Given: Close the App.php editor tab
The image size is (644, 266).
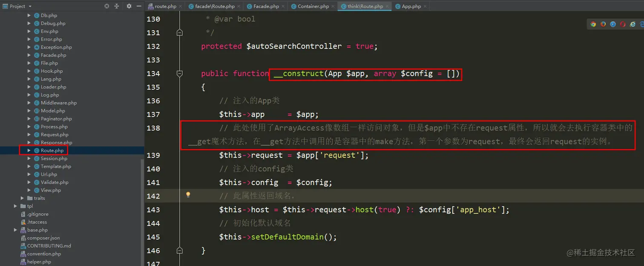Looking at the screenshot, I should [x=425, y=6].
